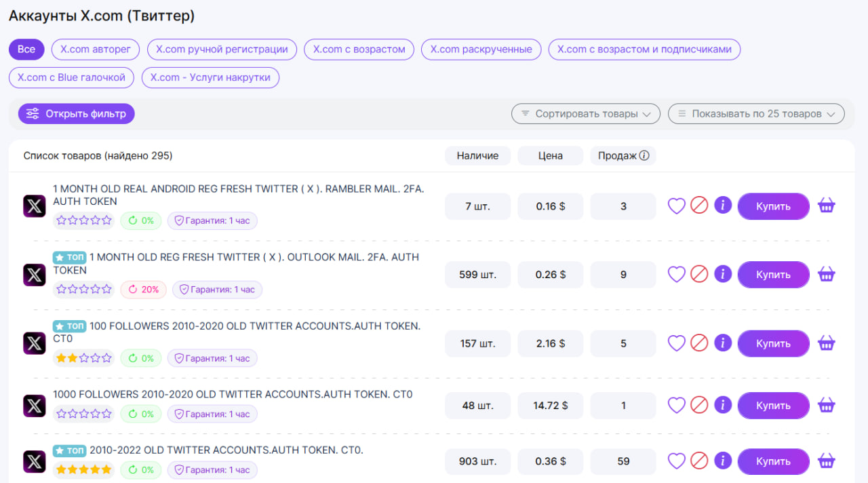Click the two-star rating of 100 FOLLOWERS product
This screenshot has width=868, height=483.
pyautogui.click(x=84, y=358)
